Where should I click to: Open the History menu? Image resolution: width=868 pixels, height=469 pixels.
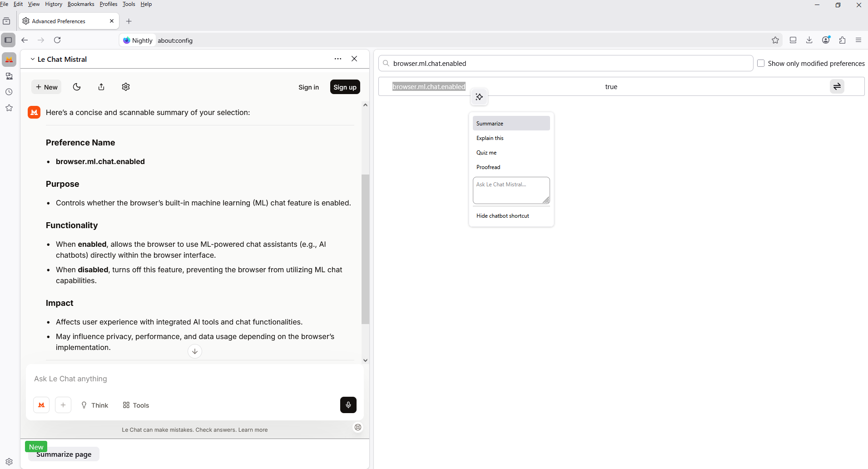(x=54, y=4)
